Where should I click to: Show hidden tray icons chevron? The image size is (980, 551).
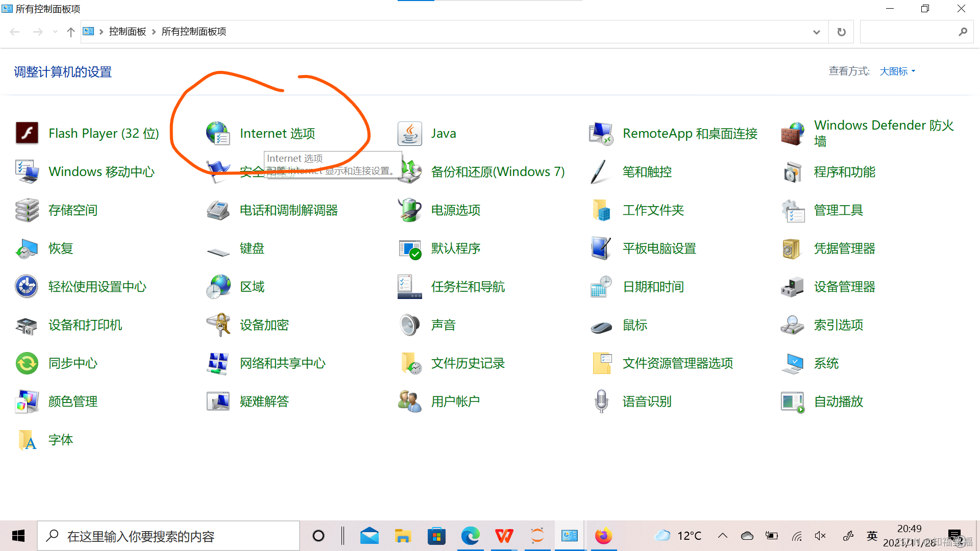click(722, 536)
